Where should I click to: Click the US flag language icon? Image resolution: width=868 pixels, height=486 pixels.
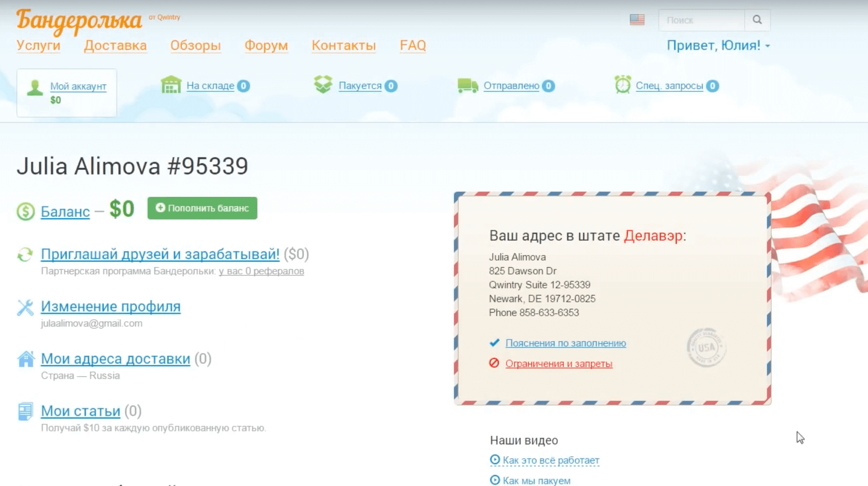pyautogui.click(x=637, y=20)
